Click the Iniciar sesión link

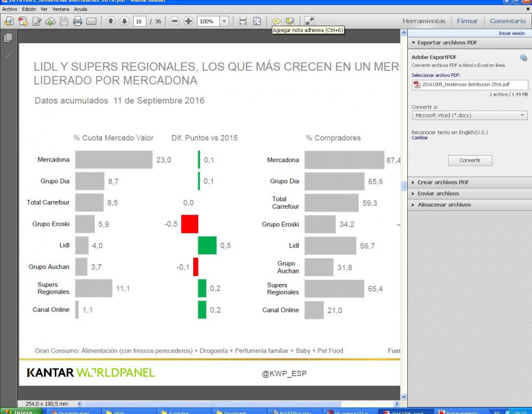511,33
